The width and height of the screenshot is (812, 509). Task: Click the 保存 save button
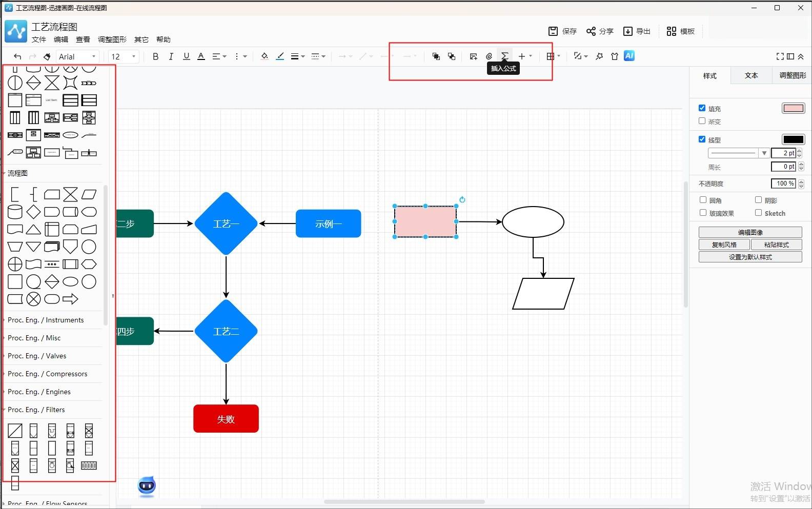(x=562, y=31)
